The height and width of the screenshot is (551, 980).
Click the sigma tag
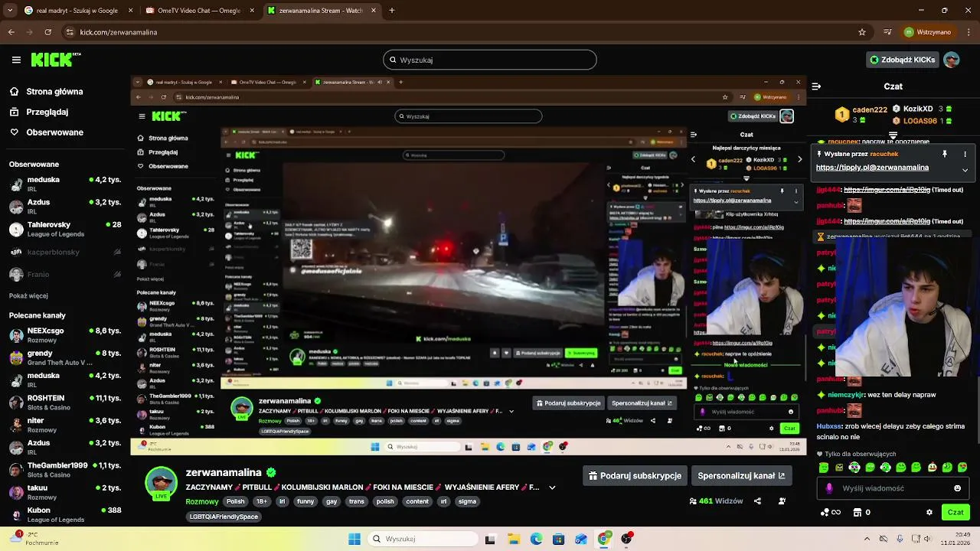tap(468, 502)
